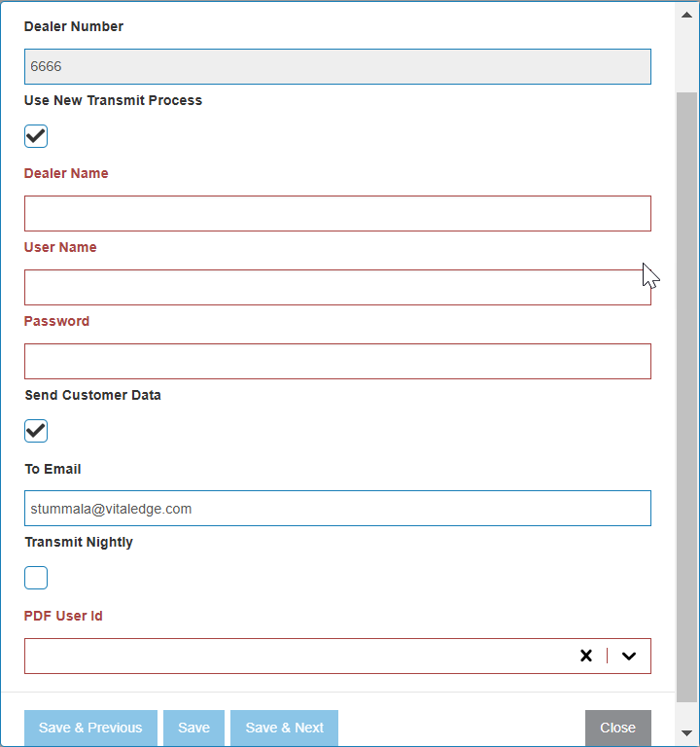Uncheck Use New Transmit Process checkbox

(x=36, y=136)
